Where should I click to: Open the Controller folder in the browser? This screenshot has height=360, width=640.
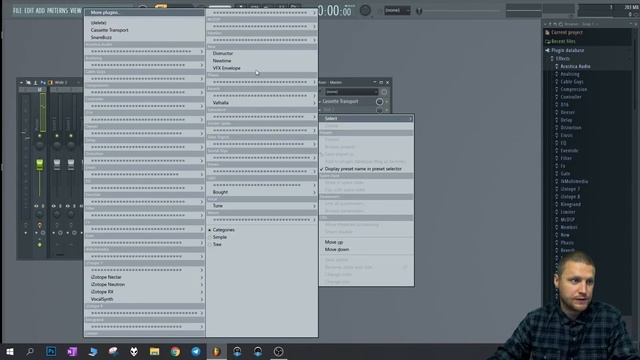tap(571, 97)
